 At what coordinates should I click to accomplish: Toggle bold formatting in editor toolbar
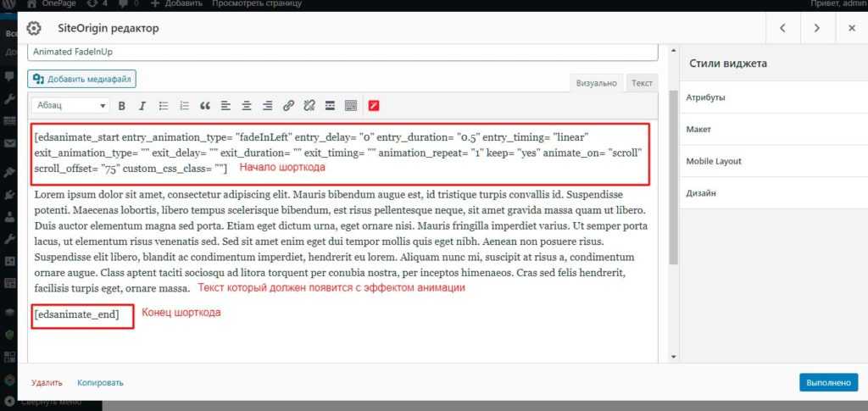coord(122,106)
